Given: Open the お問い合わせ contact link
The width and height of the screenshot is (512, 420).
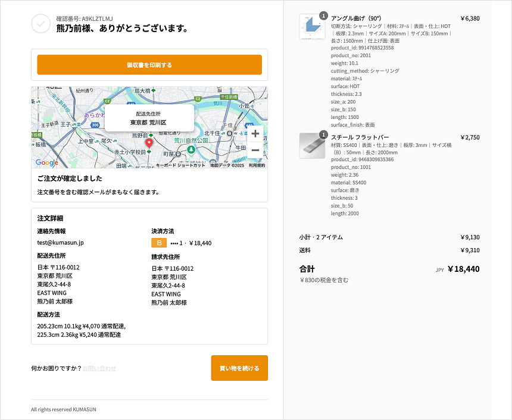Looking at the screenshot, I should point(99,368).
